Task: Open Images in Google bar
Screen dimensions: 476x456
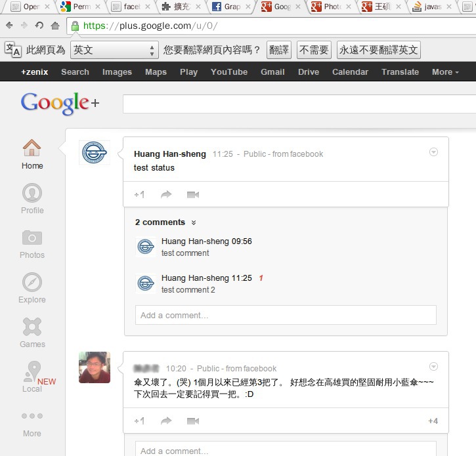Action: (117, 72)
